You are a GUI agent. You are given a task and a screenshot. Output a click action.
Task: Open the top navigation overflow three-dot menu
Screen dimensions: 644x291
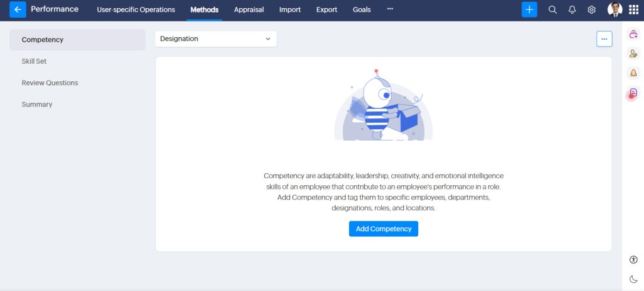tap(390, 9)
